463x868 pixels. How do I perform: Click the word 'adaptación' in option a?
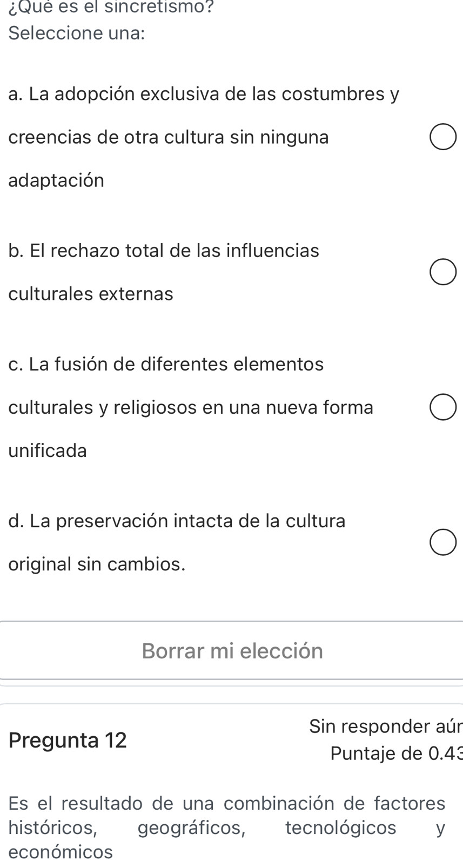click(x=56, y=180)
